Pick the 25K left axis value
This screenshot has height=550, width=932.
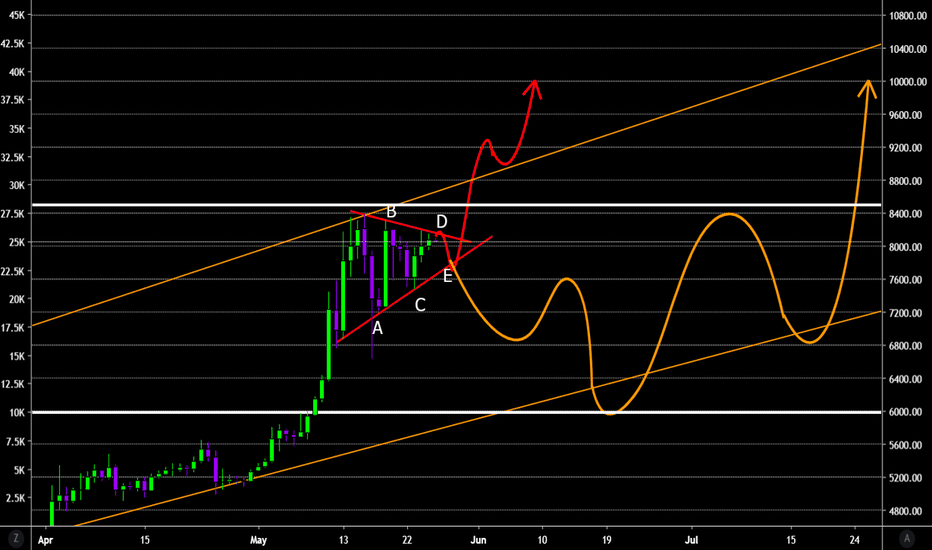pos(17,243)
